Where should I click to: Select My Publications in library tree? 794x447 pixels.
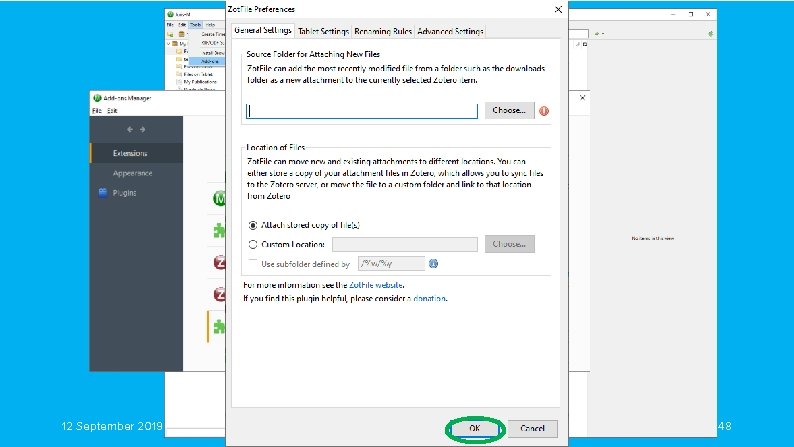pyautogui.click(x=200, y=82)
